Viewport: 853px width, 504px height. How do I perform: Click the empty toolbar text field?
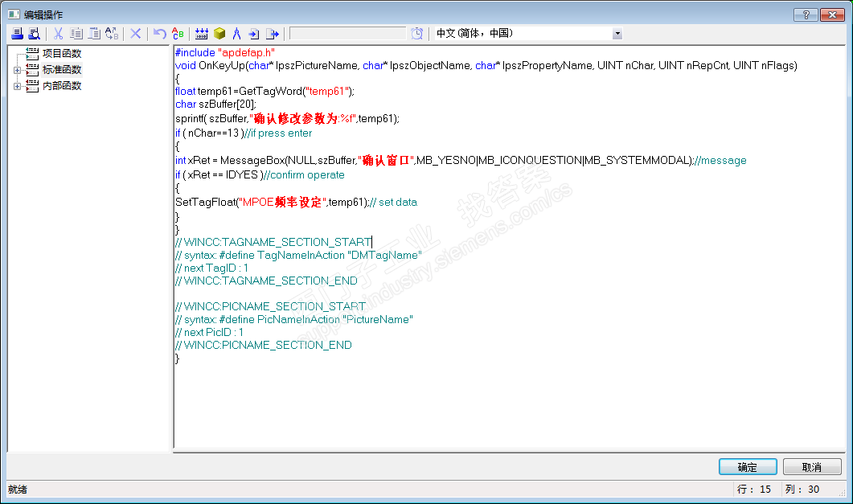pos(347,34)
